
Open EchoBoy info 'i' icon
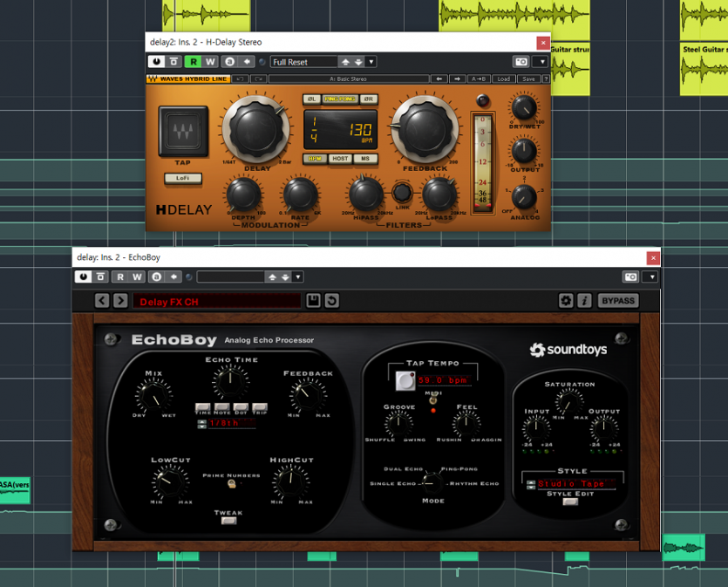584,300
